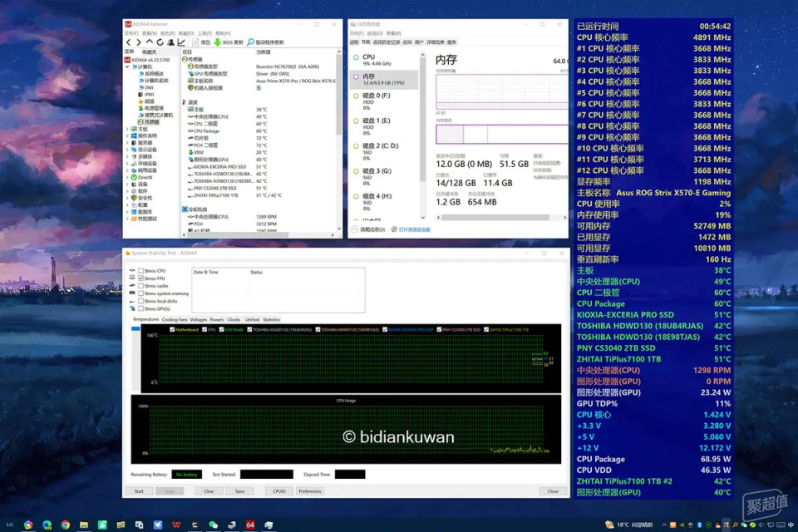Enable the Stress cache checkbox
The width and height of the screenshot is (798, 532).
tap(141, 286)
